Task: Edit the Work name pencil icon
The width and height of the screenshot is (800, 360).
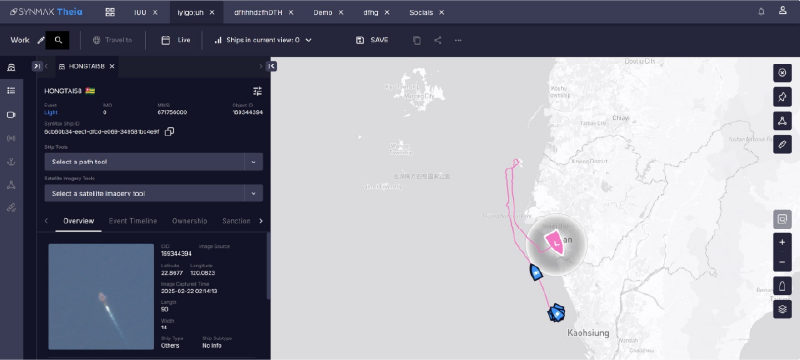Action: (41, 40)
